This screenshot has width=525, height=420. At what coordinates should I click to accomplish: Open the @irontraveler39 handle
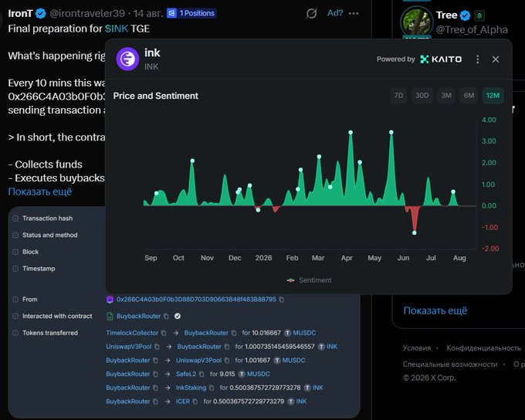(x=87, y=13)
